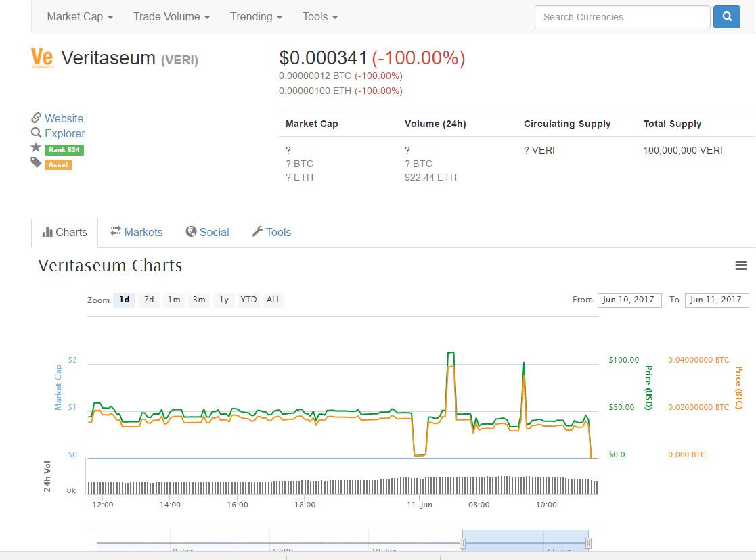756x560 pixels.
Task: Expand the Trade Volume dropdown
Action: pyautogui.click(x=172, y=17)
